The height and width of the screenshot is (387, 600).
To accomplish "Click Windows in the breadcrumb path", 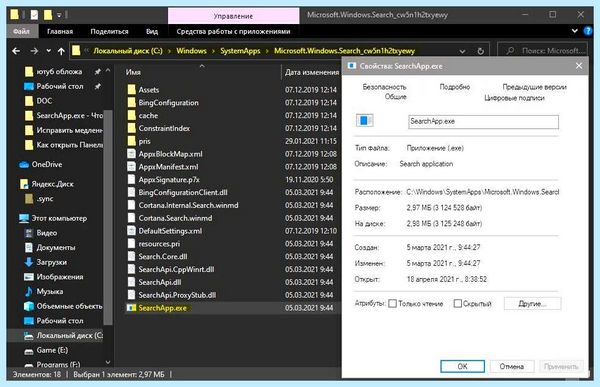I will coord(191,51).
